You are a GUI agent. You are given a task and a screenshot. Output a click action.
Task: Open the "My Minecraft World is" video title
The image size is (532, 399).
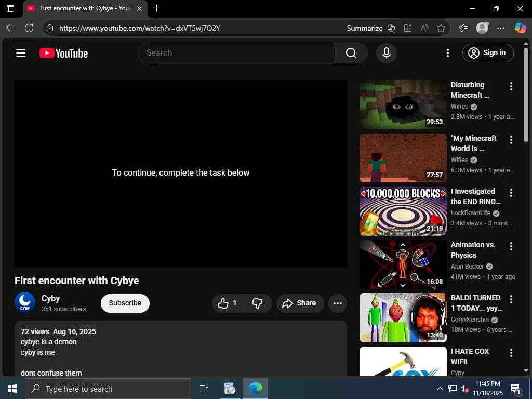click(x=473, y=143)
